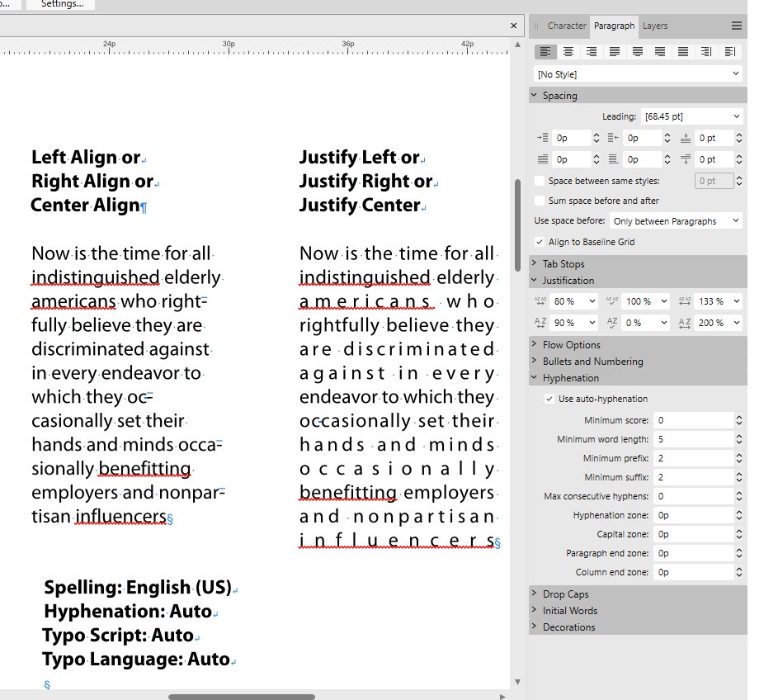The width and height of the screenshot is (764, 700).
Task: Expand the Tab Stops section
Action: [x=563, y=264]
